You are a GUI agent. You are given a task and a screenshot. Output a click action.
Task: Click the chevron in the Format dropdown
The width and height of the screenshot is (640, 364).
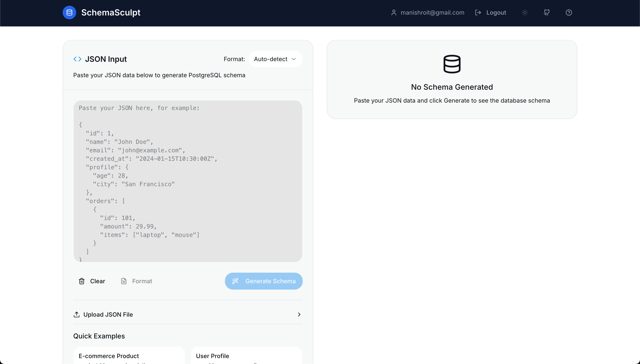pyautogui.click(x=294, y=59)
